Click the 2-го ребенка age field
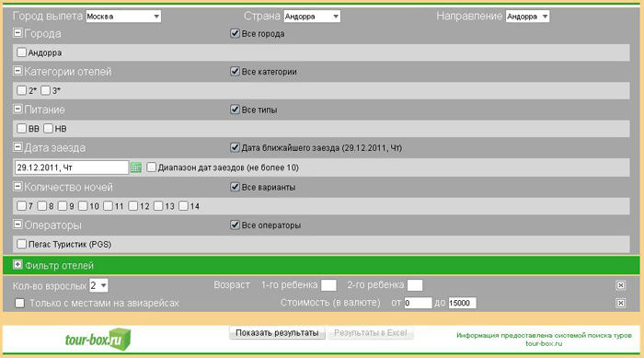 coord(415,285)
